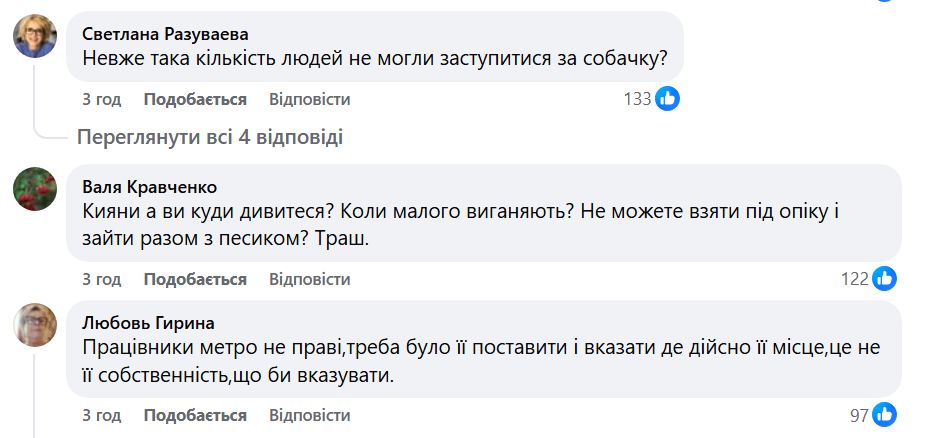Click "3 год" timestamp on Валя's comment
This screenshot has height=438, width=927.
point(101,279)
